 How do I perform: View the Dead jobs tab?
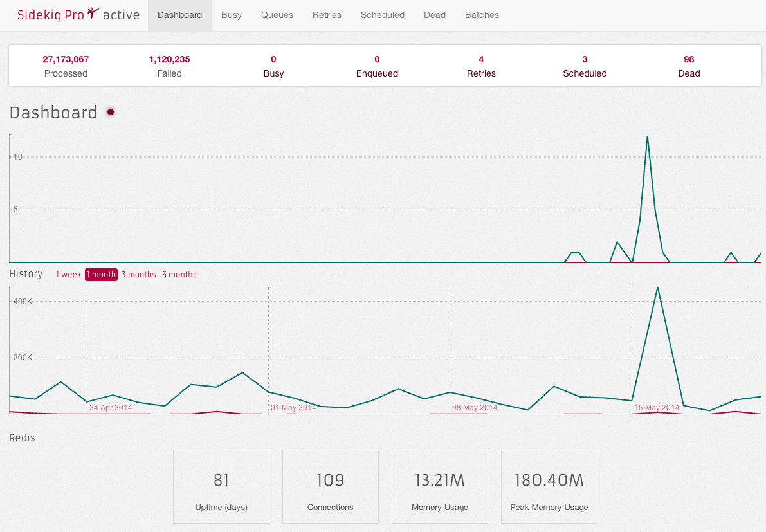[x=435, y=15]
